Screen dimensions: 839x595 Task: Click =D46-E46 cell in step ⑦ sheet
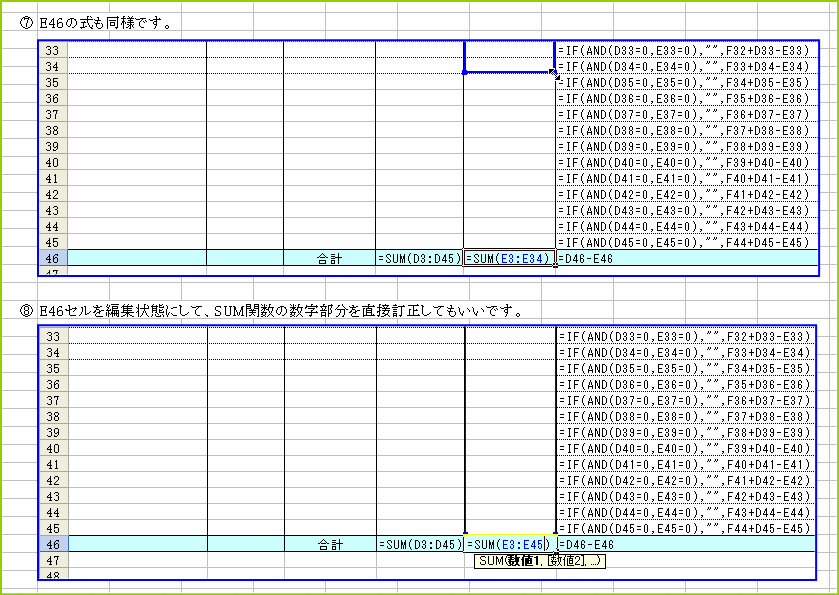click(x=688, y=258)
